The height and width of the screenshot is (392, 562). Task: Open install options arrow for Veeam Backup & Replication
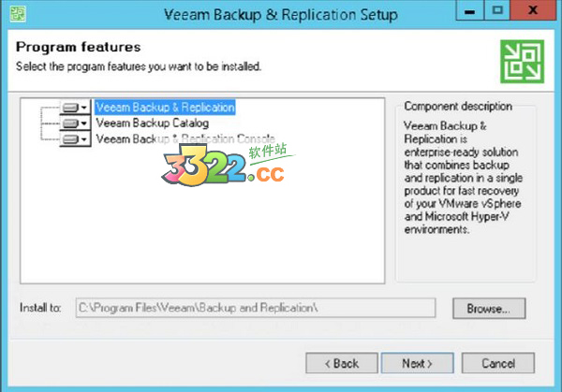pos(84,108)
